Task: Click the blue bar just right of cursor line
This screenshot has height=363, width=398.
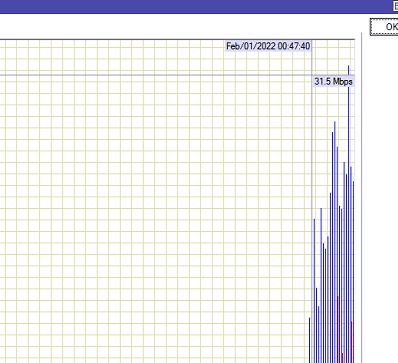Action: (x=314, y=290)
